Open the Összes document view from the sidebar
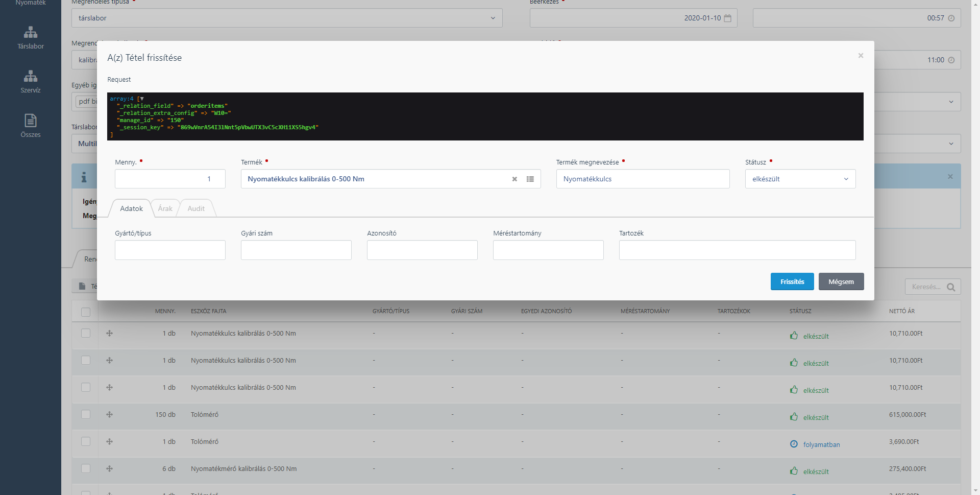The image size is (980, 495). click(x=30, y=125)
